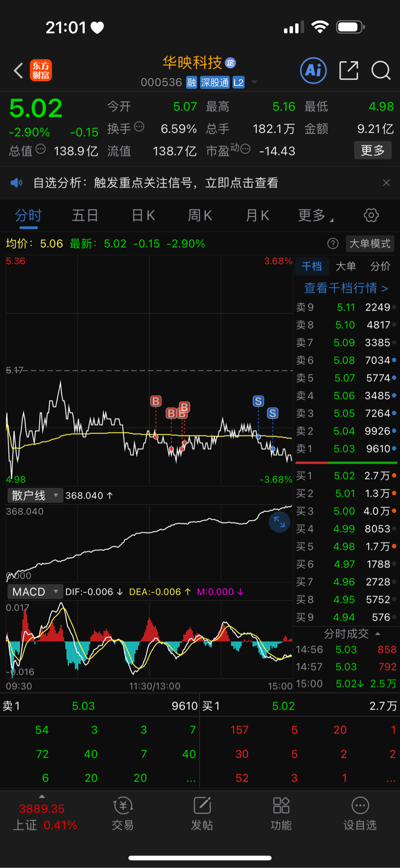Viewport: 400px width, 868px height.
Task: Open the 发帖 post icon
Action: pyautogui.click(x=202, y=813)
